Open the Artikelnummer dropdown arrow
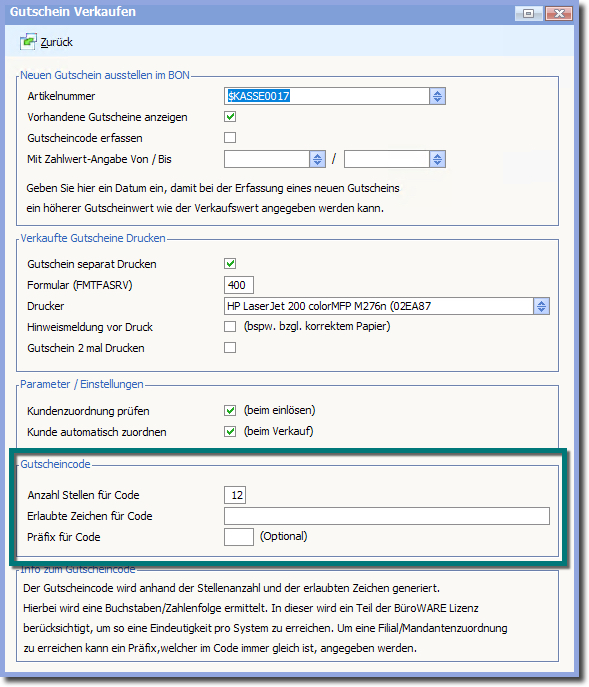 [x=437, y=96]
